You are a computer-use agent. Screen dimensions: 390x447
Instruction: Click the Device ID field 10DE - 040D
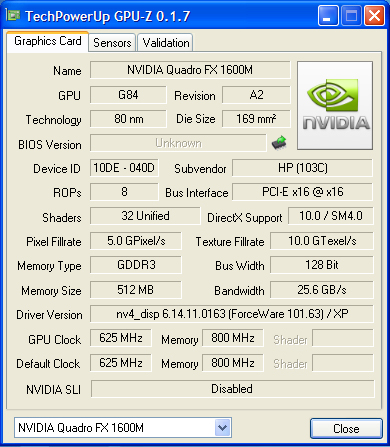(x=124, y=168)
